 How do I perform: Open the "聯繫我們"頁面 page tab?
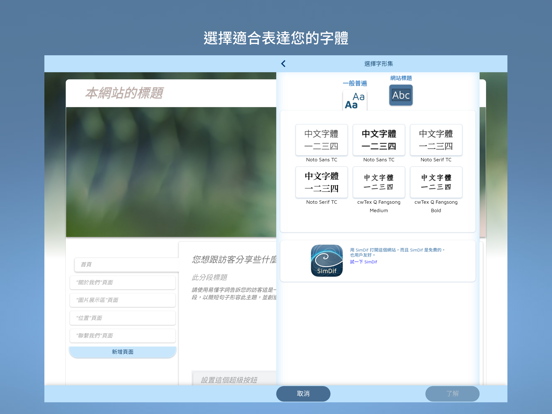tap(123, 335)
